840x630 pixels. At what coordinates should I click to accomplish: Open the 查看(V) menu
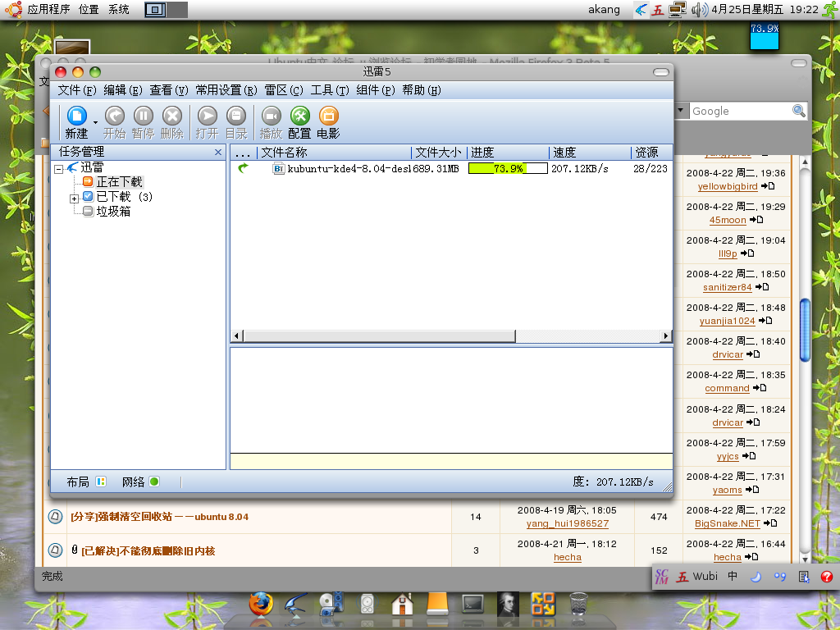(169, 90)
